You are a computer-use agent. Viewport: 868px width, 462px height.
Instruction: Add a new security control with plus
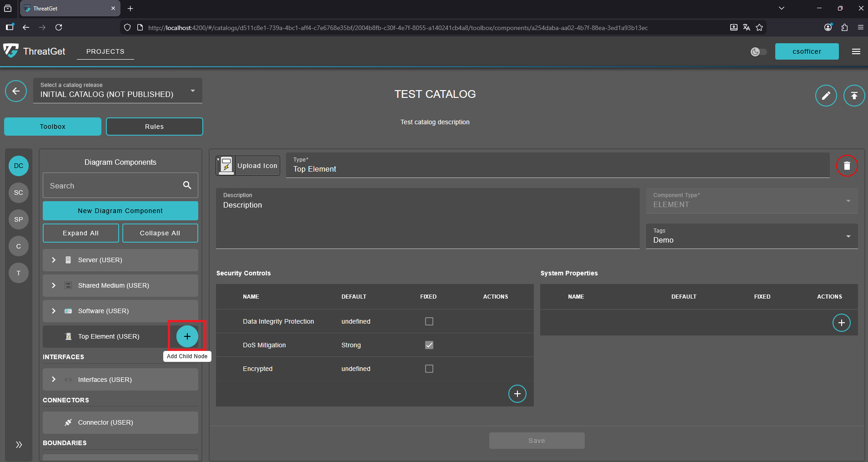[517, 394]
